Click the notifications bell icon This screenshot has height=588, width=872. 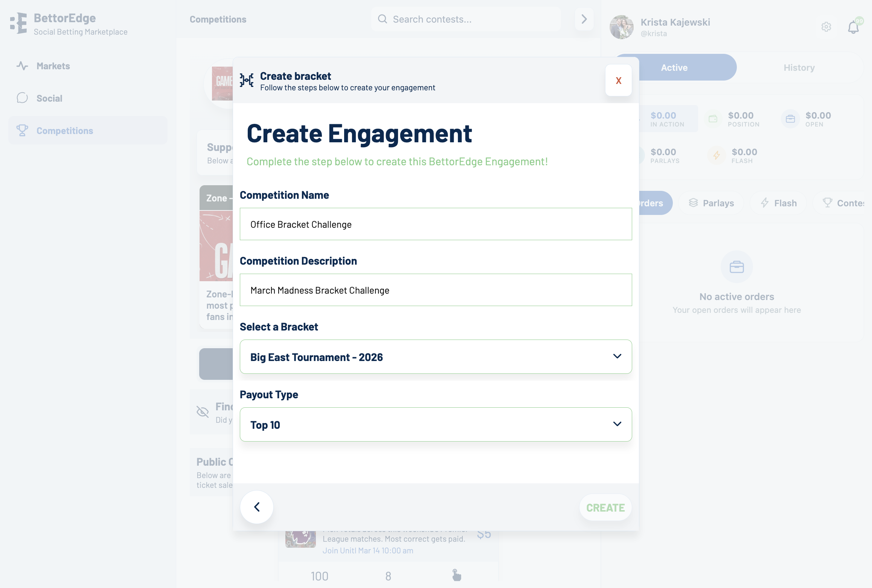pos(853,27)
